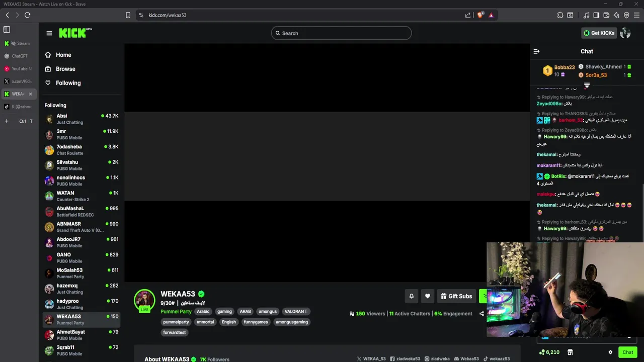Click the picture-in-picture webcam video
The image size is (644, 362).
point(565,289)
